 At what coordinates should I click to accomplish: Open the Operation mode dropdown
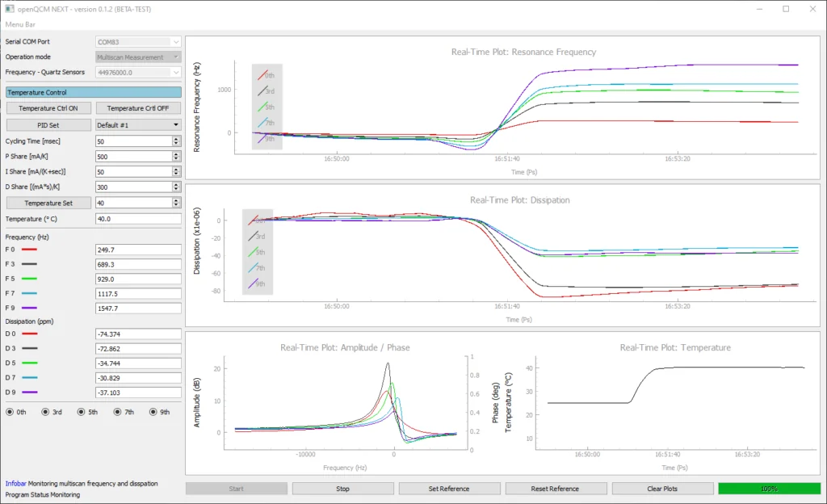138,57
